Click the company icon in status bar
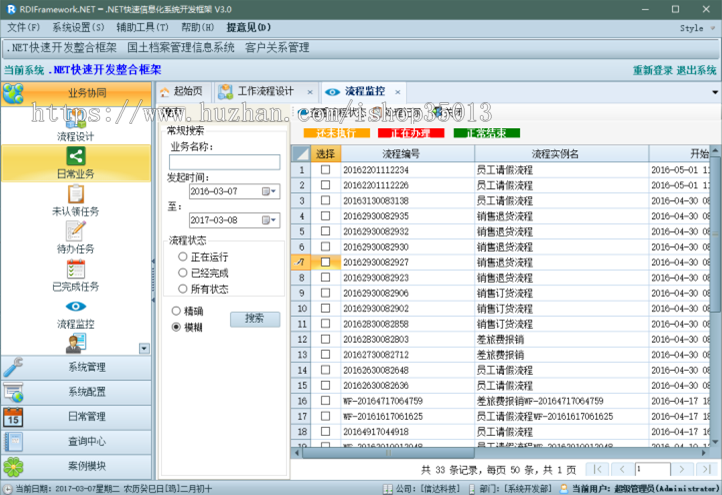The image size is (722, 495). pyautogui.click(x=388, y=489)
